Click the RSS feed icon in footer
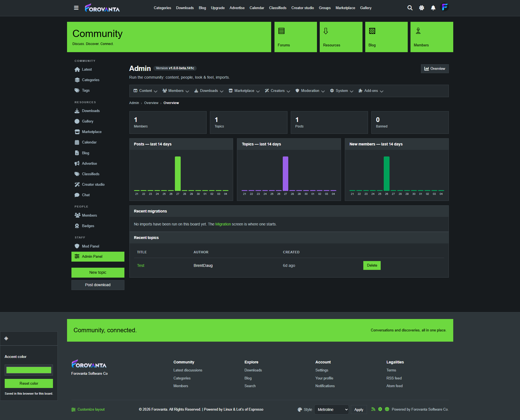 pyautogui.click(x=373, y=409)
